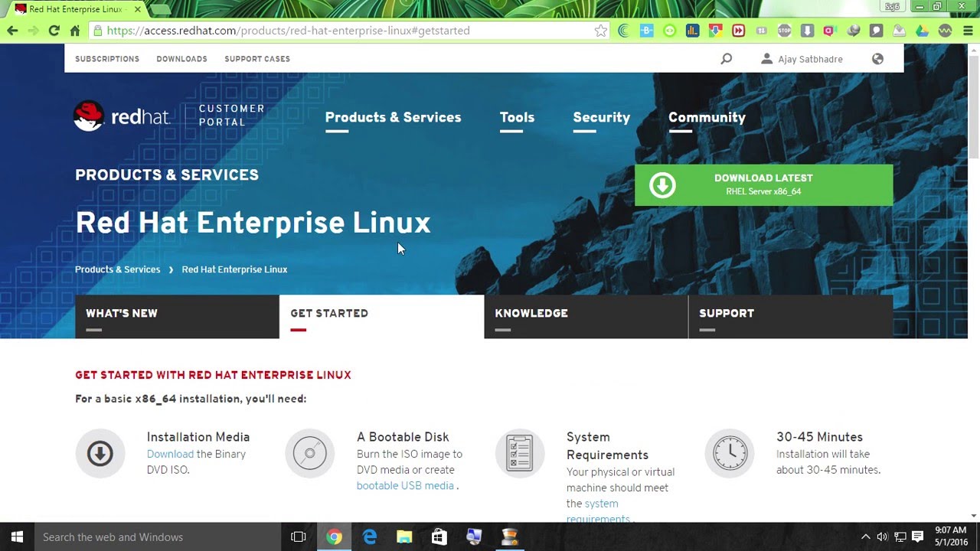Click the Products & Services breadcrumb link
Viewport: 980px width, 551px height.
pyautogui.click(x=117, y=269)
